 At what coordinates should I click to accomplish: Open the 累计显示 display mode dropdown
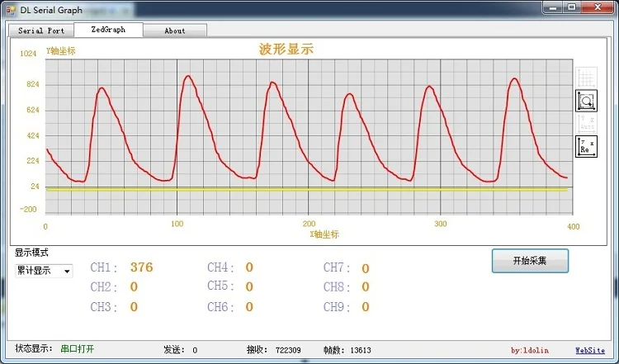pyautogui.click(x=44, y=271)
